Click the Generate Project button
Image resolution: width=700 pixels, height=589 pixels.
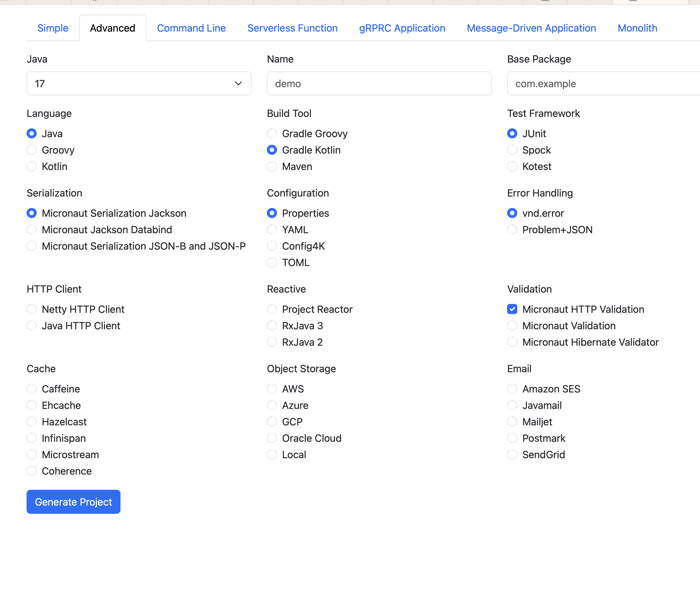click(x=73, y=501)
